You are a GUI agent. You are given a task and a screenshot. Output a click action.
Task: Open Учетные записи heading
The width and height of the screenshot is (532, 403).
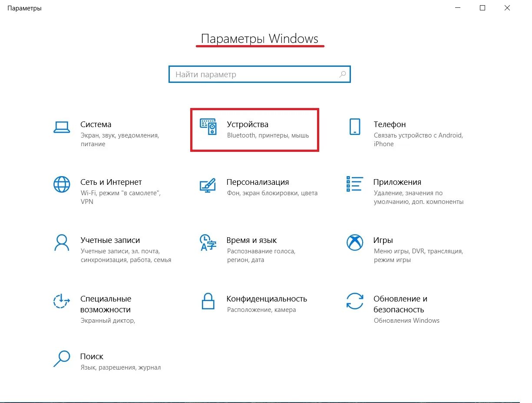[110, 240]
